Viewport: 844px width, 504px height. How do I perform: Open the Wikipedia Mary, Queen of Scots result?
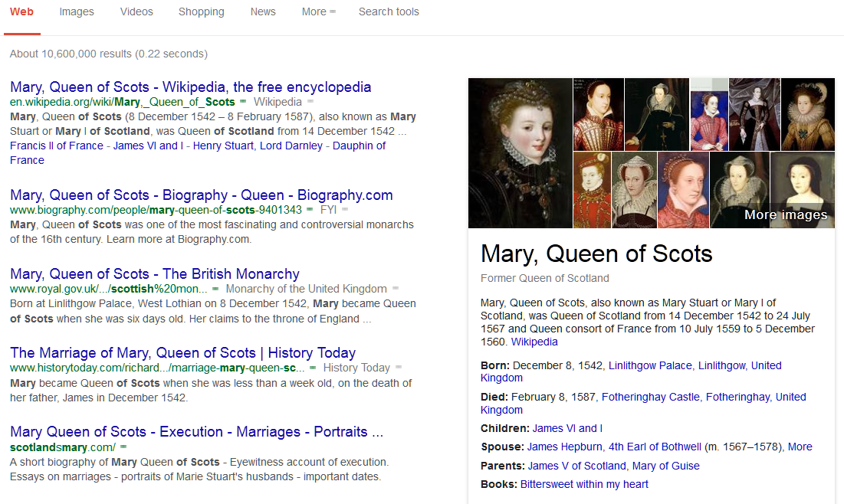tap(191, 87)
